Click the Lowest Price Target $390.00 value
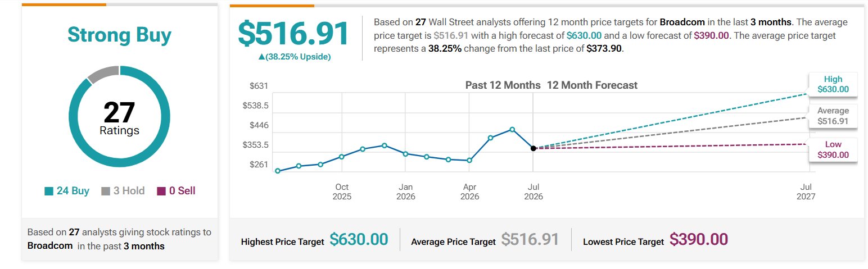 [699, 240]
